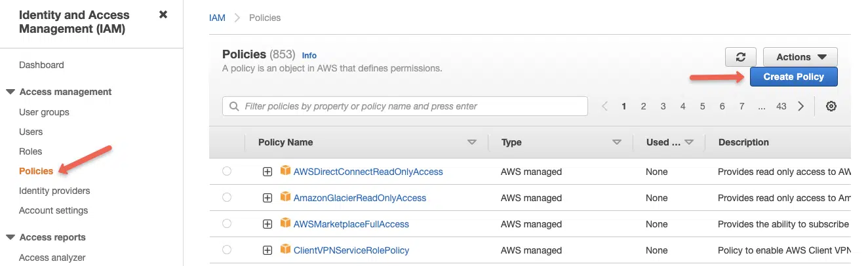Open the Info link
Image resolution: width=868 pixels, height=266 pixels.
(309, 56)
